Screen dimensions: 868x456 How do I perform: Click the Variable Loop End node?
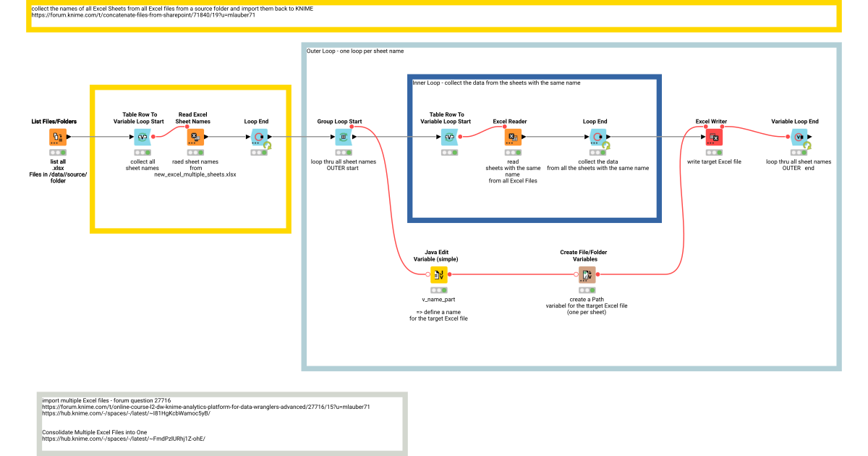pyautogui.click(x=798, y=137)
